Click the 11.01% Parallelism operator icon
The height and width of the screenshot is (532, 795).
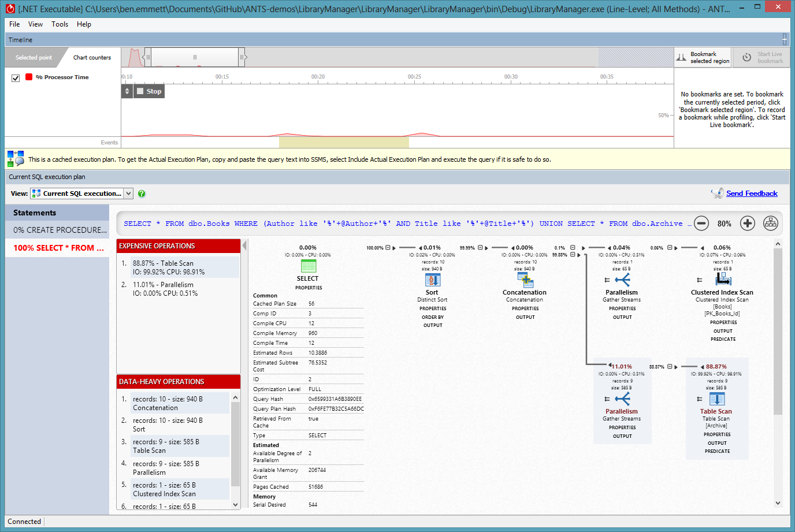[622, 399]
